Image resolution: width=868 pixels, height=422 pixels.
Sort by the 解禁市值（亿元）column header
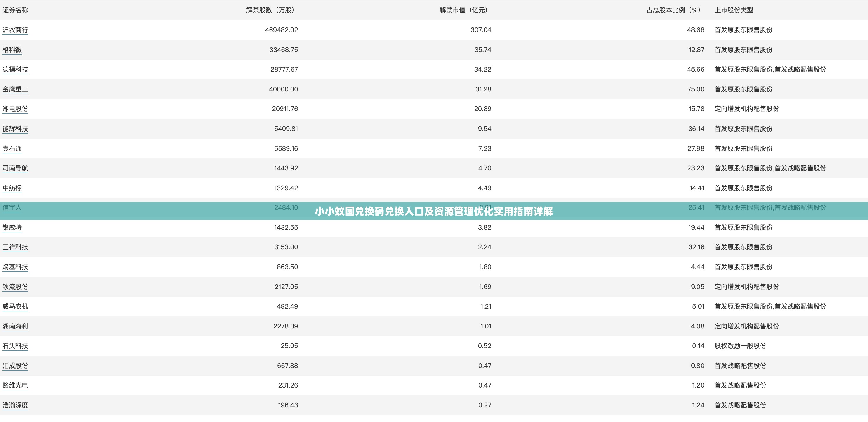click(463, 10)
